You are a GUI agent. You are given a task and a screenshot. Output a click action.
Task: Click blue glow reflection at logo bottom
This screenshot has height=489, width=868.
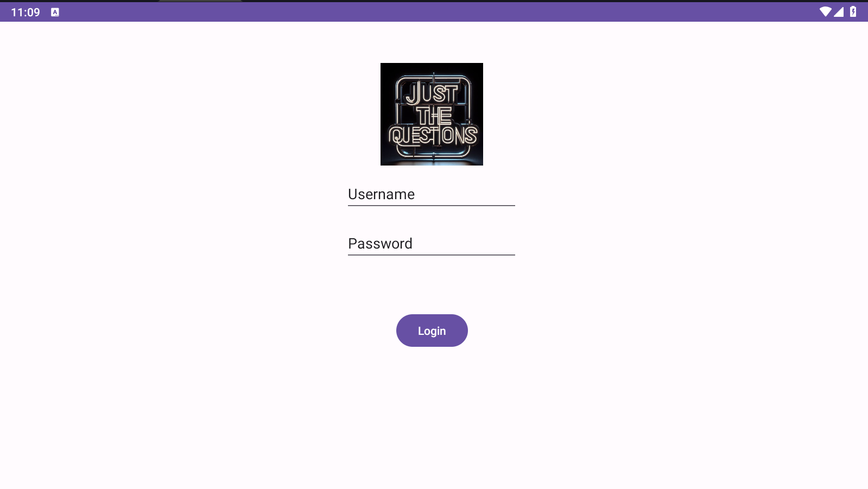432,161
